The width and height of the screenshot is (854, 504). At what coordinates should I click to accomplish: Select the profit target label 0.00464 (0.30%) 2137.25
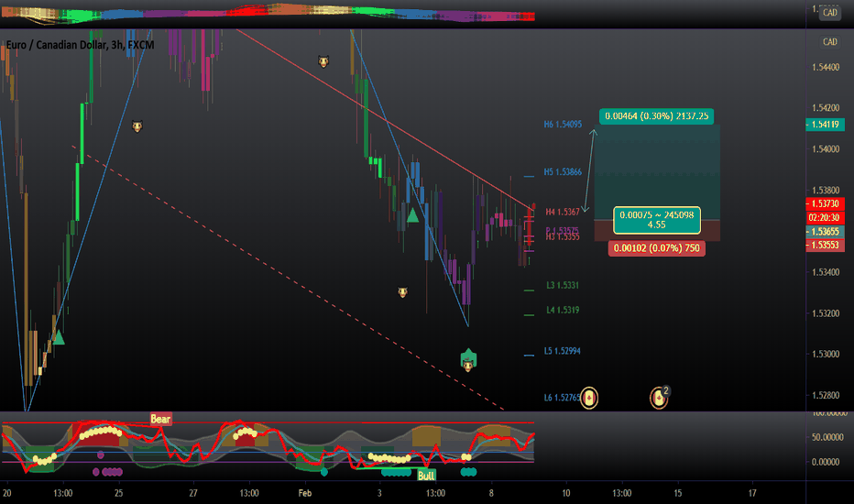pos(656,116)
